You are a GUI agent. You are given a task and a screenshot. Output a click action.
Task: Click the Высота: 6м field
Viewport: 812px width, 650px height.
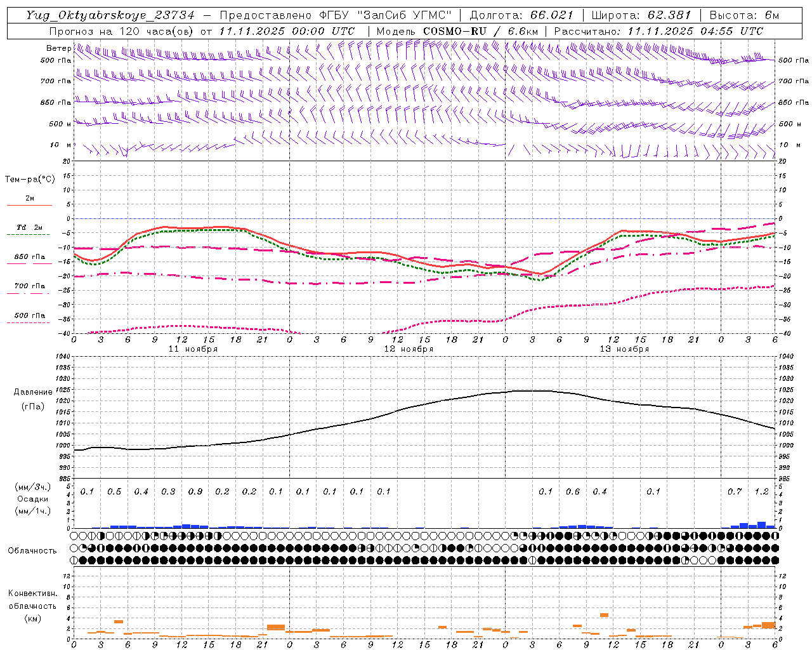click(744, 15)
